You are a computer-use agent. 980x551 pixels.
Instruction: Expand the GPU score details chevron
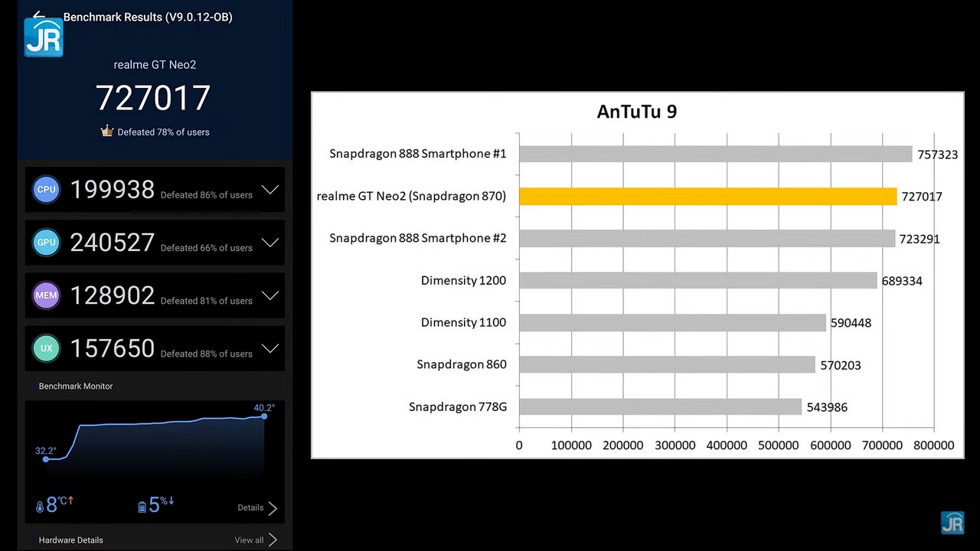point(270,243)
